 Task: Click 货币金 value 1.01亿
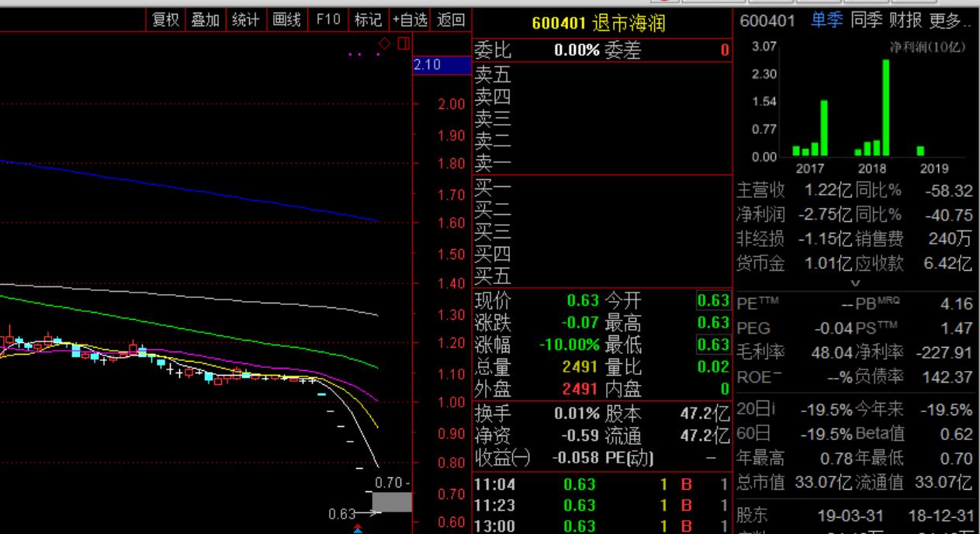[x=828, y=263]
